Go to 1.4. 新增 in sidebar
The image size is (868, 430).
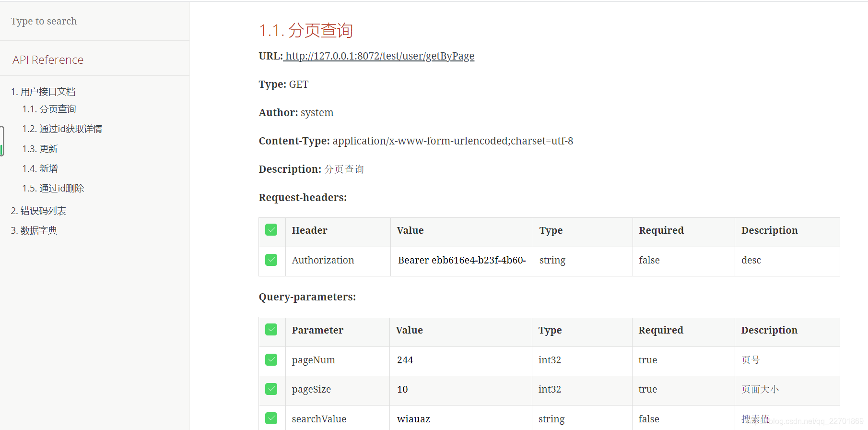tap(40, 169)
